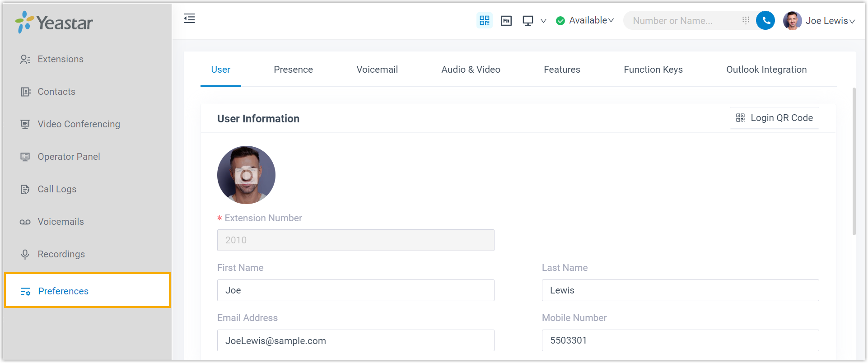Image resolution: width=868 pixels, height=363 pixels.
Task: Click the Yeastar logo
Action: click(54, 22)
